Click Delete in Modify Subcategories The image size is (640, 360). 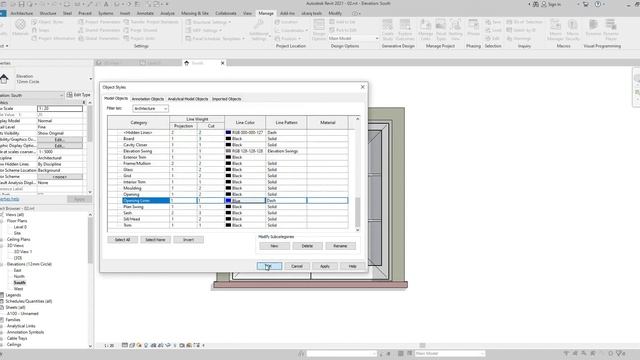coord(307,246)
